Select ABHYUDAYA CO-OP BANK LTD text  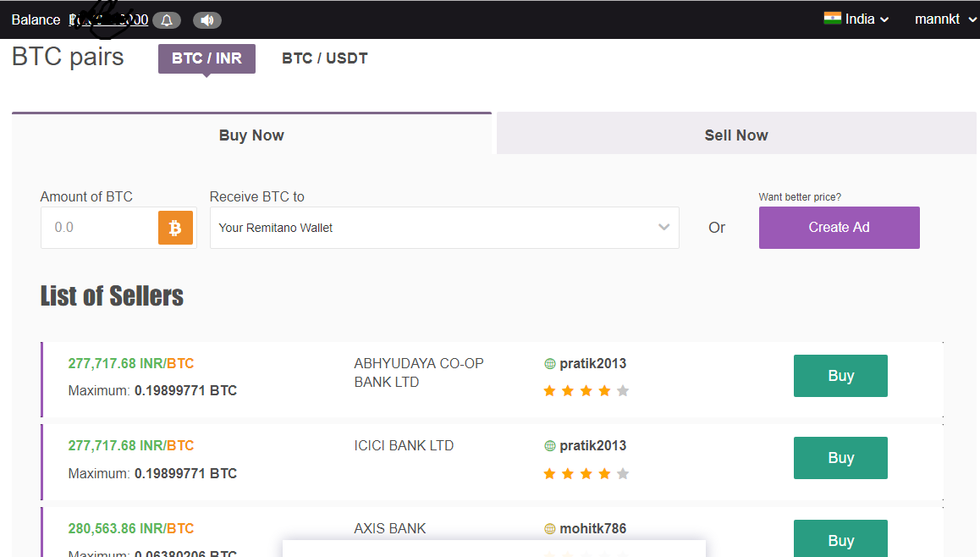coord(419,372)
